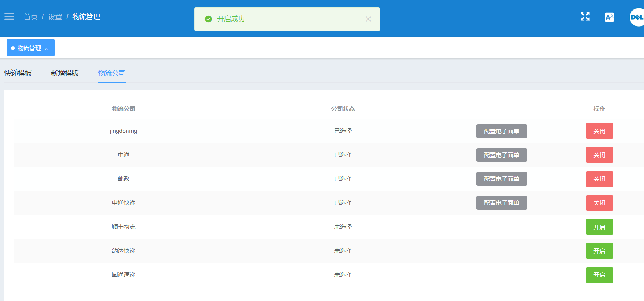The image size is (644, 301).
Task: Click 已选择 status in 邮政 row
Action: 343,179
